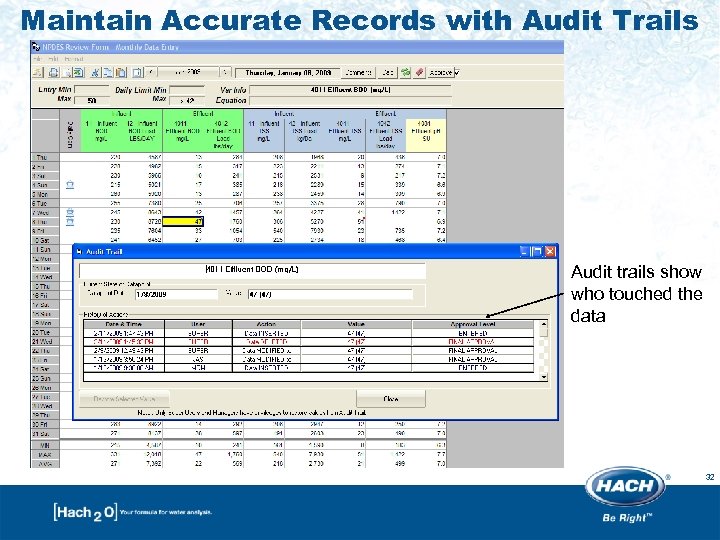720x540 pixels.
Task: Click the Thursday, January 08, 2009 date field
Action: [x=288, y=73]
